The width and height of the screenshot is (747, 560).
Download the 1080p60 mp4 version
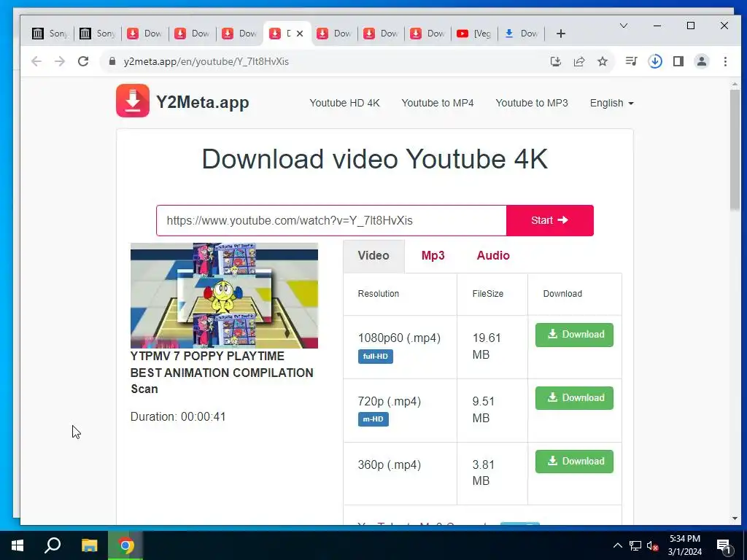[x=574, y=335]
